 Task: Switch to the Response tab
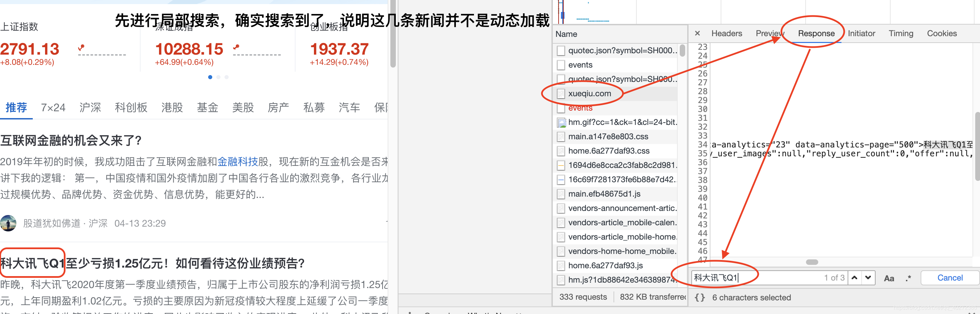pos(816,33)
